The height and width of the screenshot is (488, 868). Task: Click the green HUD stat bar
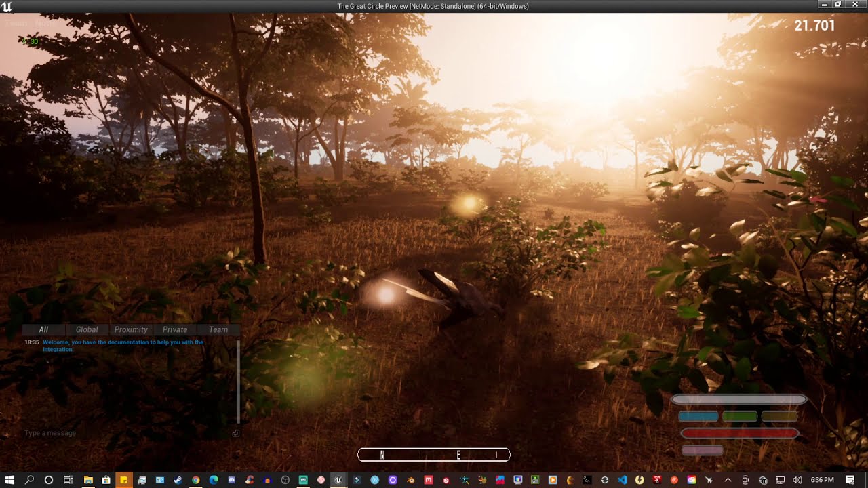[x=739, y=416]
